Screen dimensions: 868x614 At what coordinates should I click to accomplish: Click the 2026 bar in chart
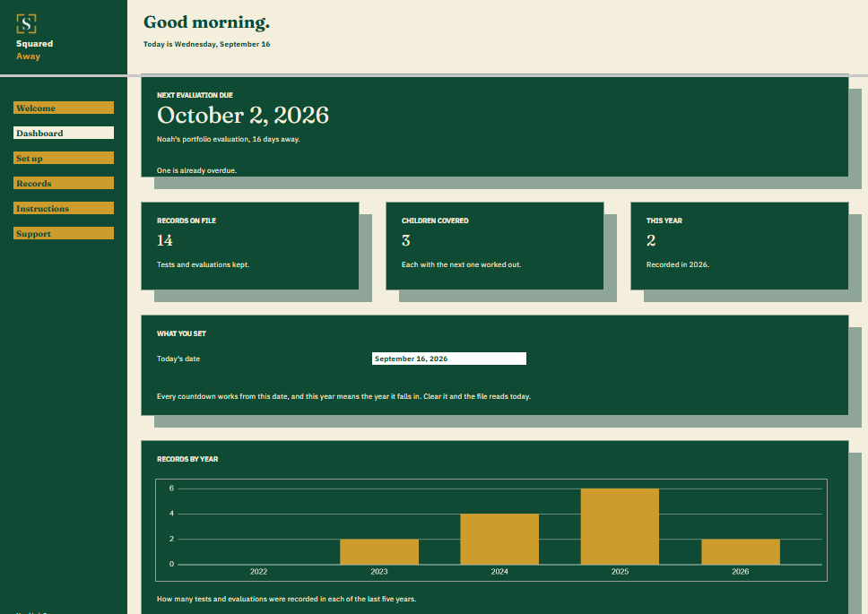click(741, 551)
